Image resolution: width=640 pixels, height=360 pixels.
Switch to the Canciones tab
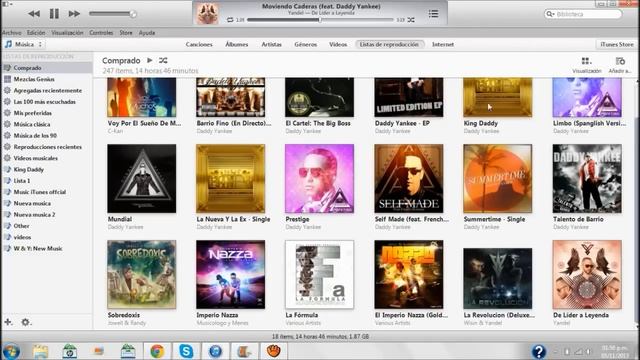tap(199, 44)
